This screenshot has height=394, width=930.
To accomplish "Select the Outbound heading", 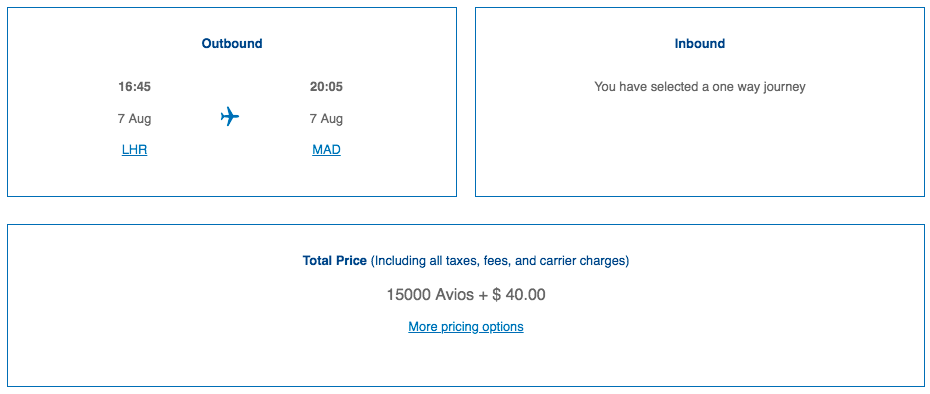I will coord(232,43).
